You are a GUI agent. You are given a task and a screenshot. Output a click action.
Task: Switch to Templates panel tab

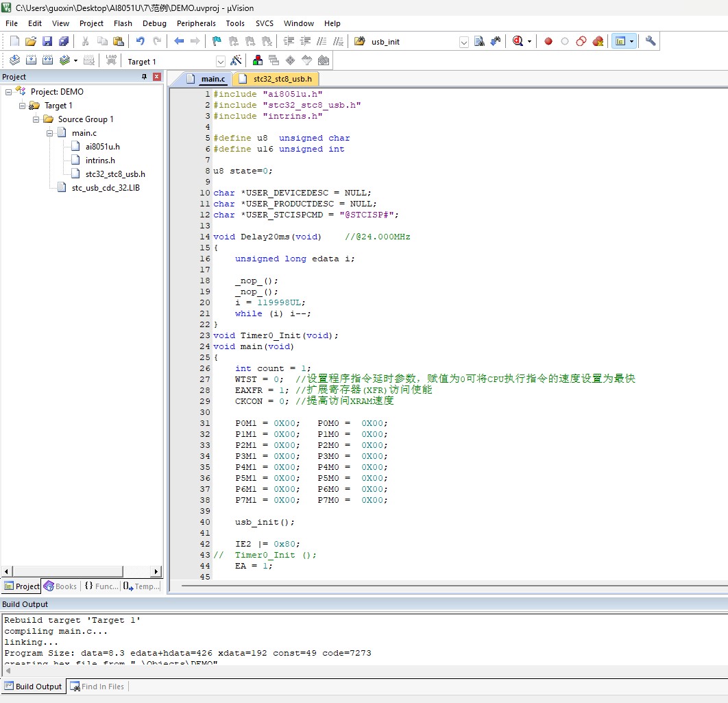141,586
